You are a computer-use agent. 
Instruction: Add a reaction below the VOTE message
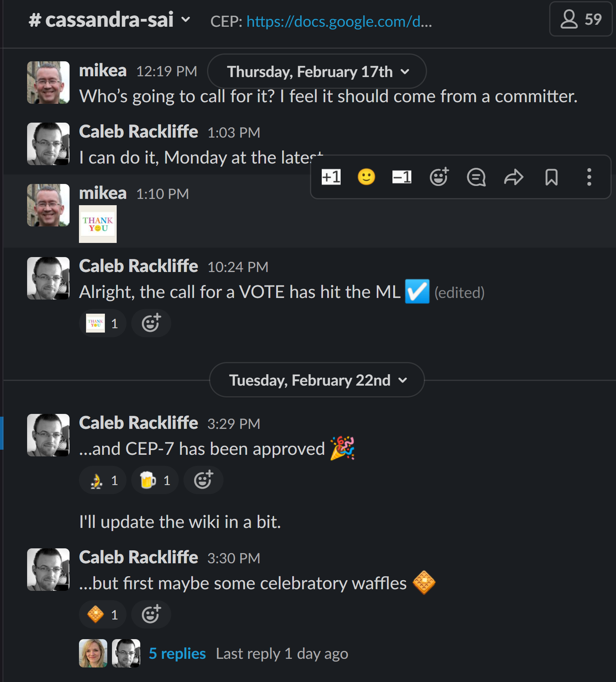pos(151,323)
